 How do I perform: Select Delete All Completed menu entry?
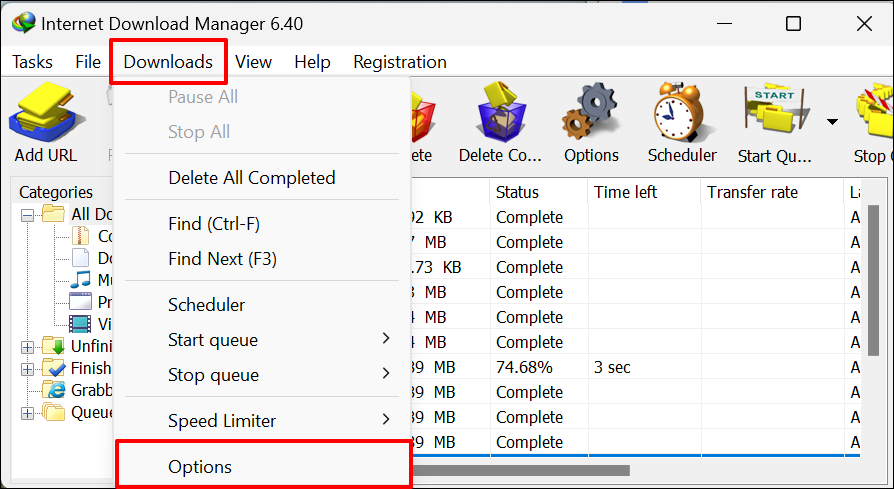pos(251,178)
